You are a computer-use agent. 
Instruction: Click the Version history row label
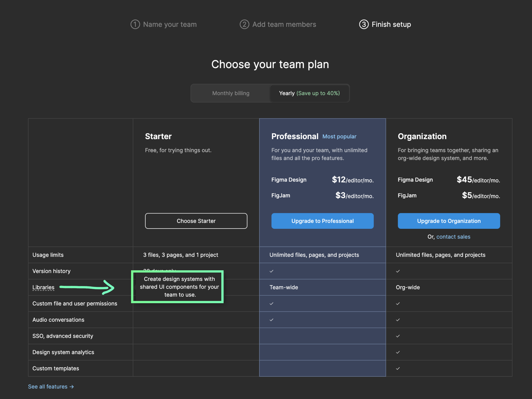pos(51,271)
